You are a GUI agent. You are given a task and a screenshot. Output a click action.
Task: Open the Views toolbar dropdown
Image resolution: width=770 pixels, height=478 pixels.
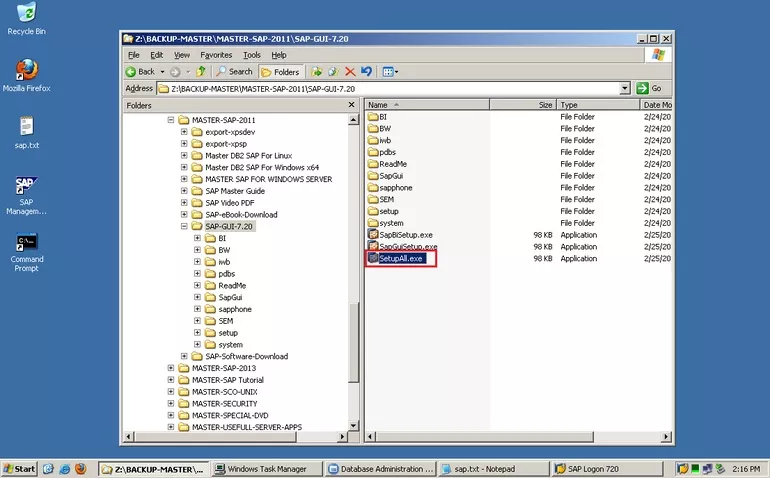(x=390, y=72)
